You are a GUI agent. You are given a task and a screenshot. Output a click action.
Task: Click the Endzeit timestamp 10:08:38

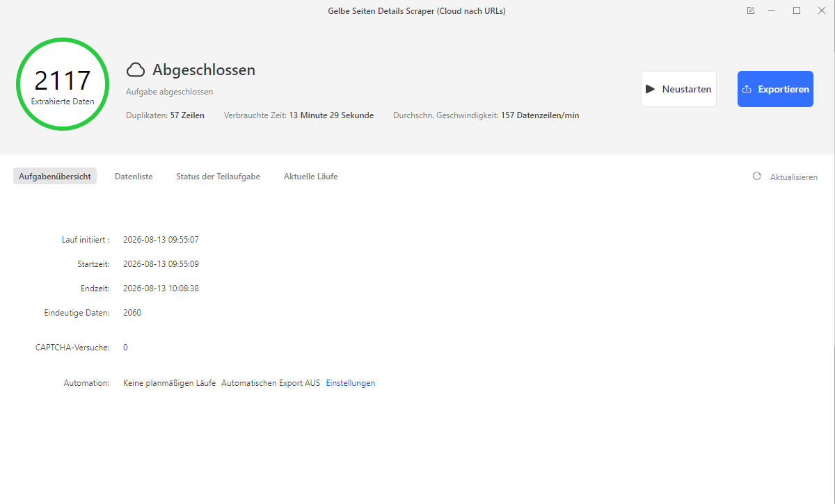pos(161,288)
